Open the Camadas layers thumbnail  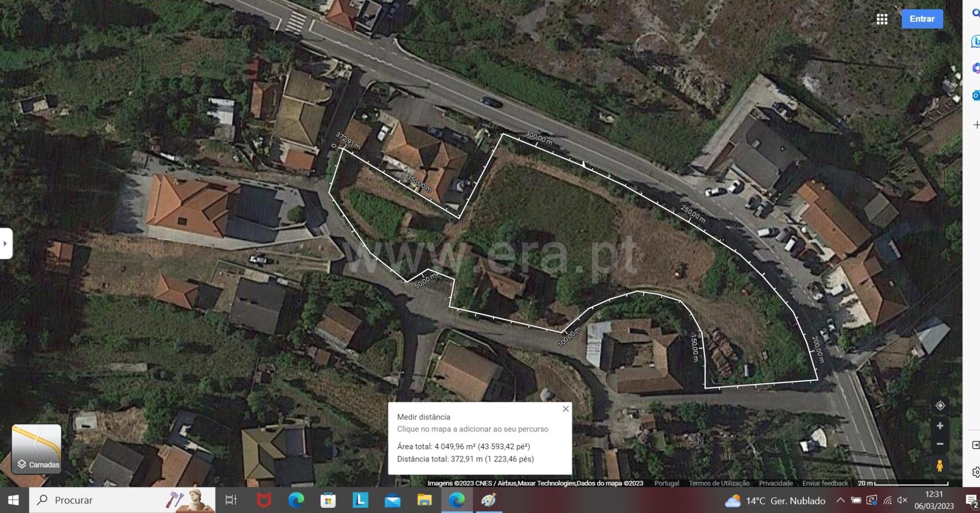[x=37, y=449]
